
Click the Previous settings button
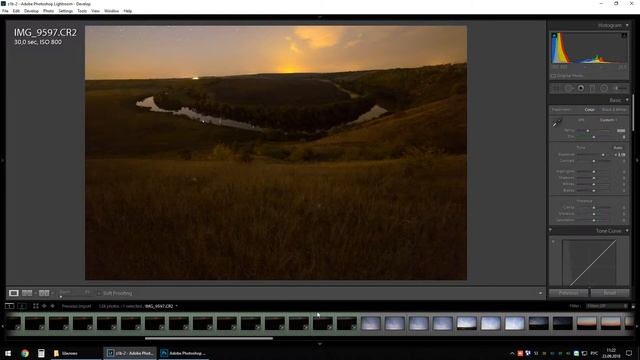click(569, 293)
